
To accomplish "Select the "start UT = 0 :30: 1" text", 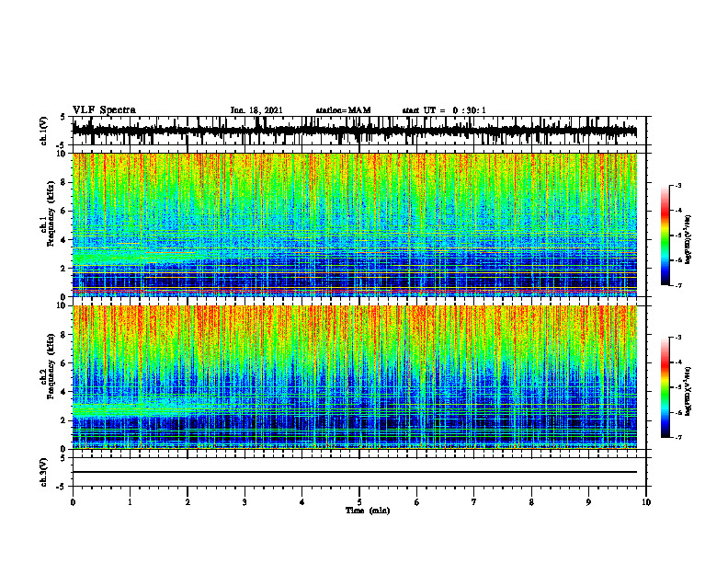I will click(x=444, y=110).
